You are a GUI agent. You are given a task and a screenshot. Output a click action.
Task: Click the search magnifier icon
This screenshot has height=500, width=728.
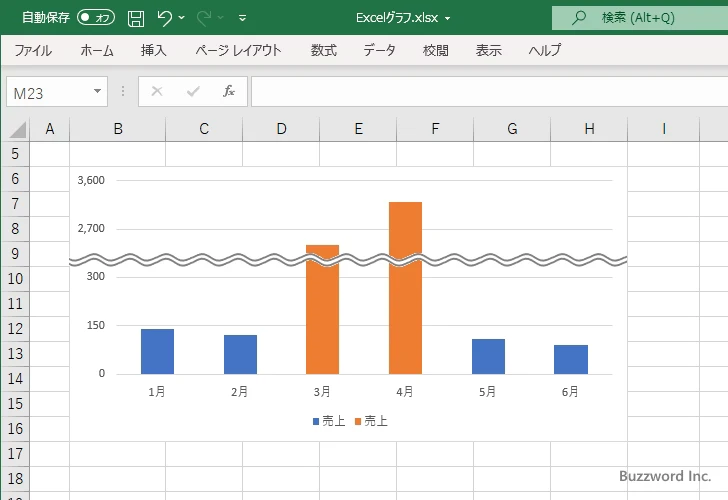(x=579, y=18)
